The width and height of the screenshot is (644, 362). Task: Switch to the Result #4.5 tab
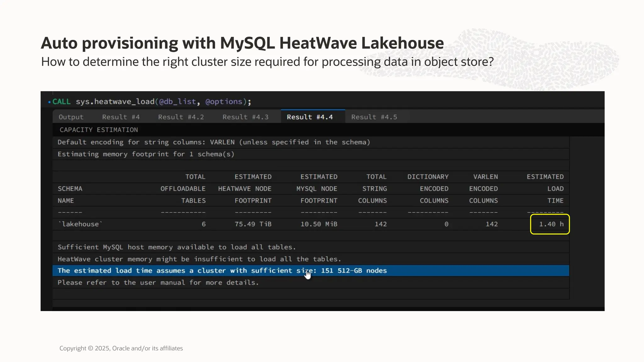(x=374, y=117)
